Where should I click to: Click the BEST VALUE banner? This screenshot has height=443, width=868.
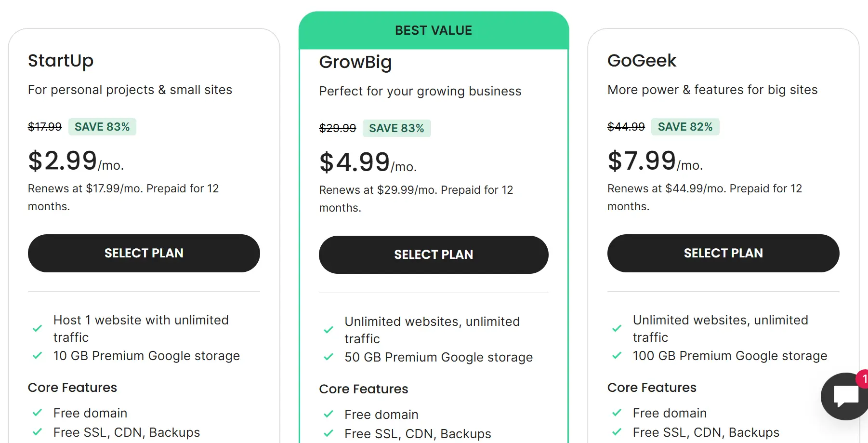pos(434,30)
